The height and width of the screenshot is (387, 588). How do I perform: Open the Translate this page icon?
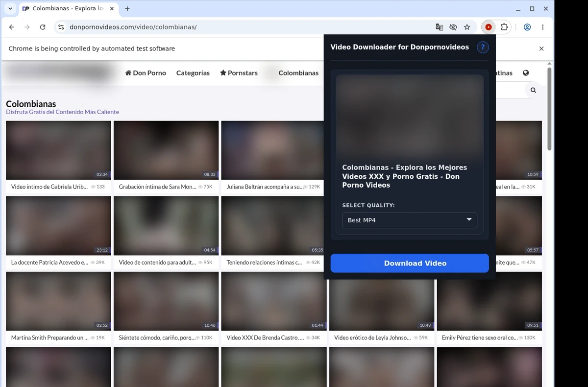coord(440,27)
